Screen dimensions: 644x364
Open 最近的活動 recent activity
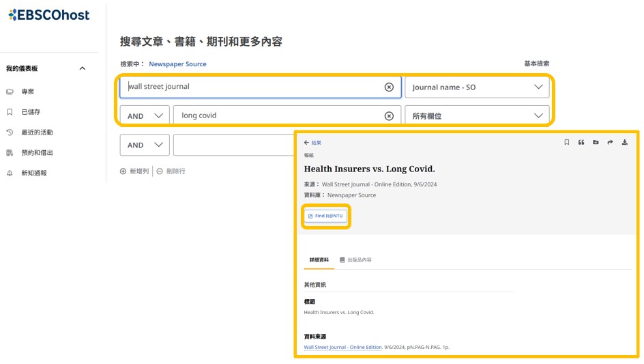(37, 132)
